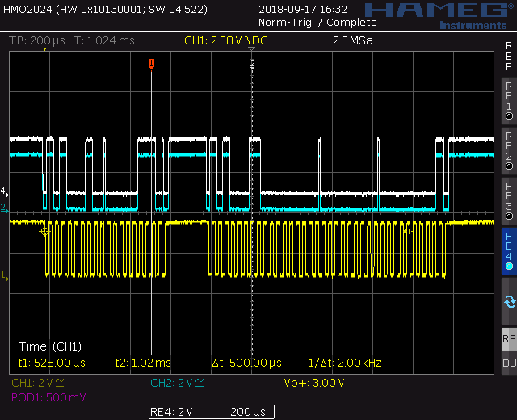
Task: Click reference 4 ground level marker
Action: coord(4,192)
